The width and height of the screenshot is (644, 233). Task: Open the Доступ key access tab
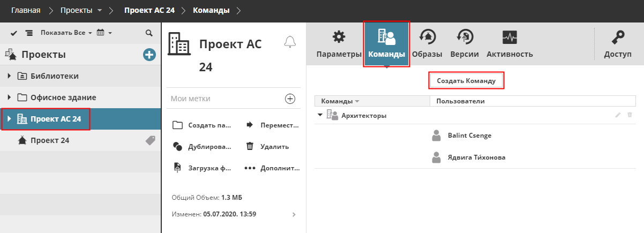[x=618, y=44]
